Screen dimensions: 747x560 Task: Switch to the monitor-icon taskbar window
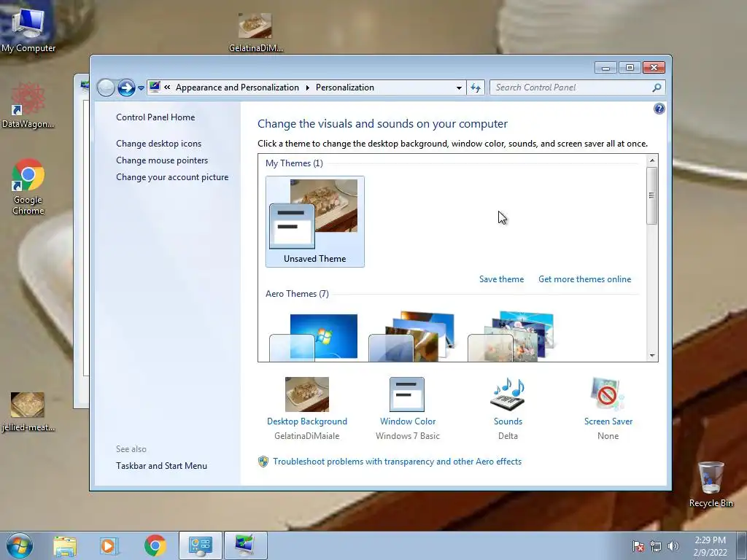point(245,545)
